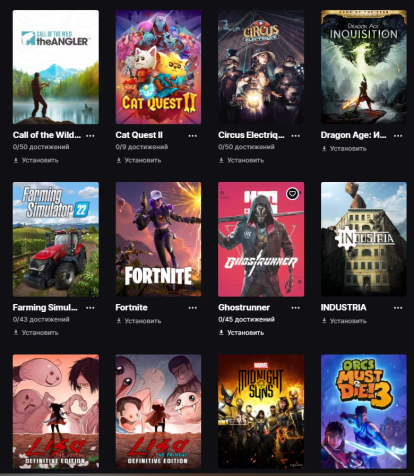Image resolution: width=414 pixels, height=476 pixels.
Task: Select the LISA The Joyful cover
Action: (56, 412)
